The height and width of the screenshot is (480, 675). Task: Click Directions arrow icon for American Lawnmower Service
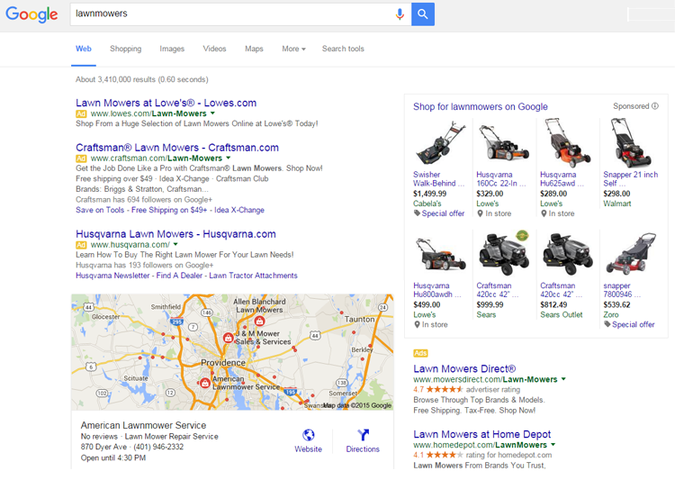click(363, 435)
